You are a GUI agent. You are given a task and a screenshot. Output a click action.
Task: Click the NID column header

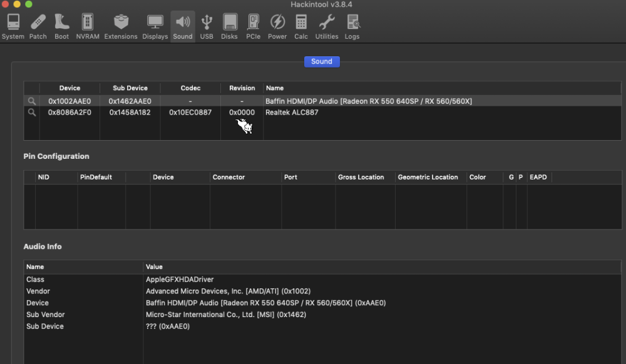coord(44,177)
